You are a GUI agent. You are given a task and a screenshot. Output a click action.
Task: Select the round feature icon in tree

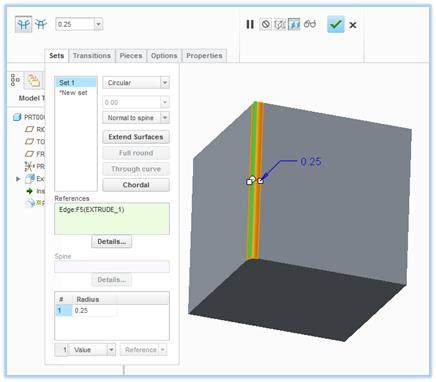[30, 203]
